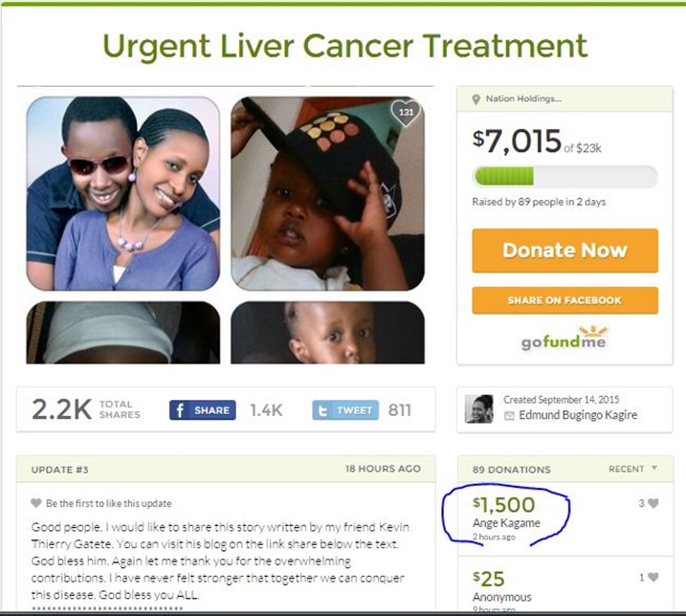Open Edmund Bugingo Kagire contact link
This screenshot has height=616, width=686.
(x=578, y=415)
